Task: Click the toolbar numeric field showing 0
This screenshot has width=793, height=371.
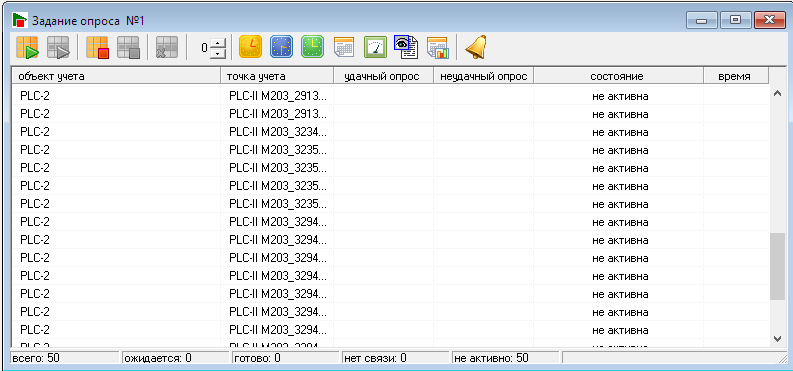Action: tap(204, 48)
